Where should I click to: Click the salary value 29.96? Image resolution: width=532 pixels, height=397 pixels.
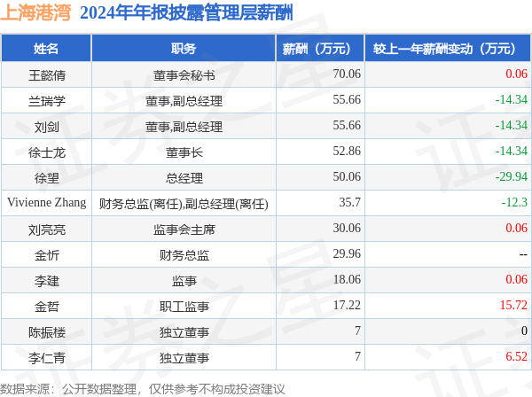tap(347, 254)
